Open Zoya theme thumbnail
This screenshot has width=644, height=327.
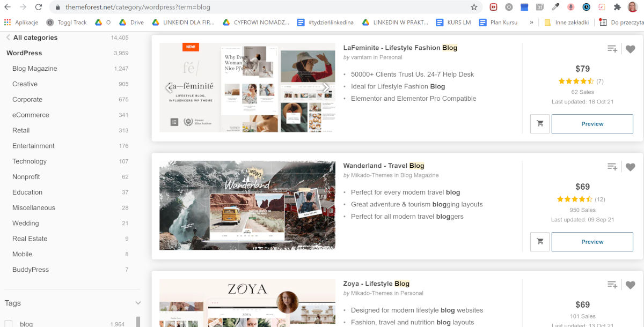pos(247,303)
